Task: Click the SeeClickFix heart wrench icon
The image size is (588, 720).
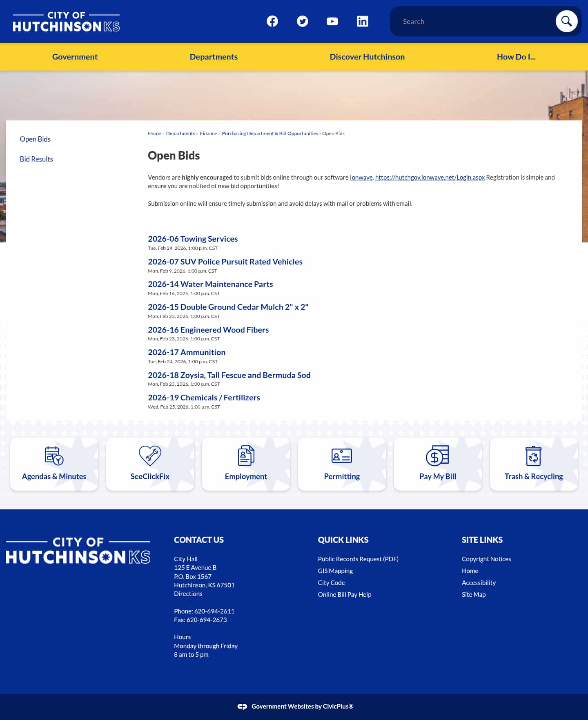Action: tap(150, 456)
